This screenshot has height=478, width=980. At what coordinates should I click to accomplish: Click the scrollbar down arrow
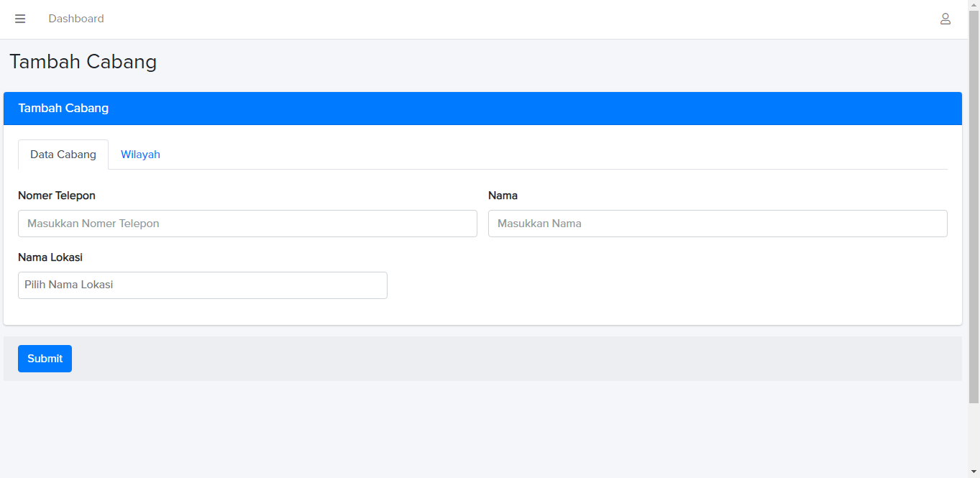(974, 472)
